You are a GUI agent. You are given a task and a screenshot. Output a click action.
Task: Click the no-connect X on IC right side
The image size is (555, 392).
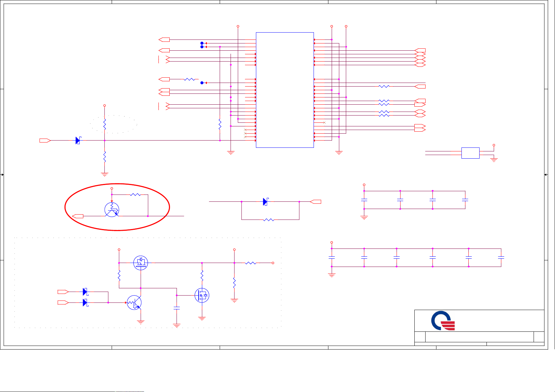(325, 122)
